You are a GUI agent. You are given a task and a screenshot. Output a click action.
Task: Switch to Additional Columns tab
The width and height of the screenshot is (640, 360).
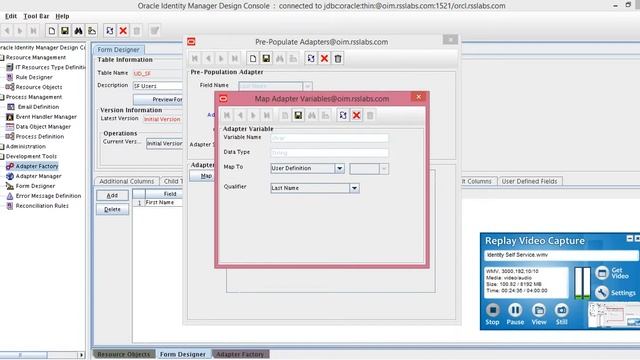click(x=127, y=181)
